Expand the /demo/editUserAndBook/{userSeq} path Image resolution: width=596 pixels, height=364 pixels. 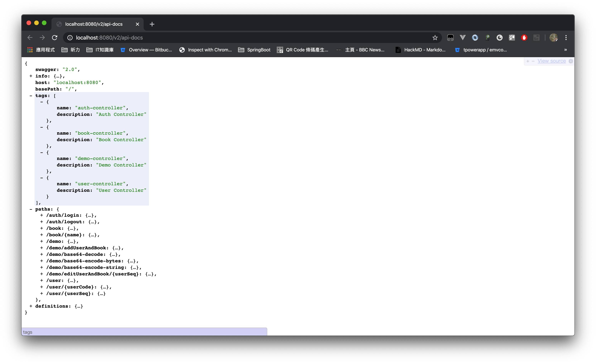point(42,274)
